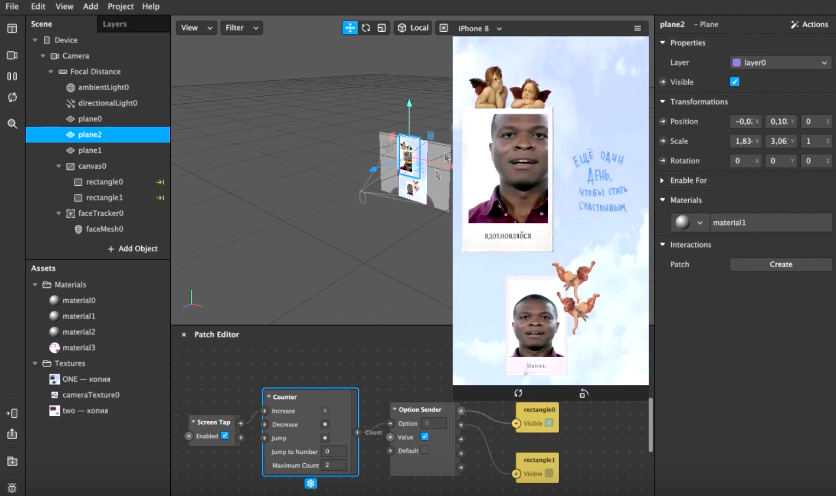Click the simulator toggle icon beside iPhone 8

pos(444,28)
